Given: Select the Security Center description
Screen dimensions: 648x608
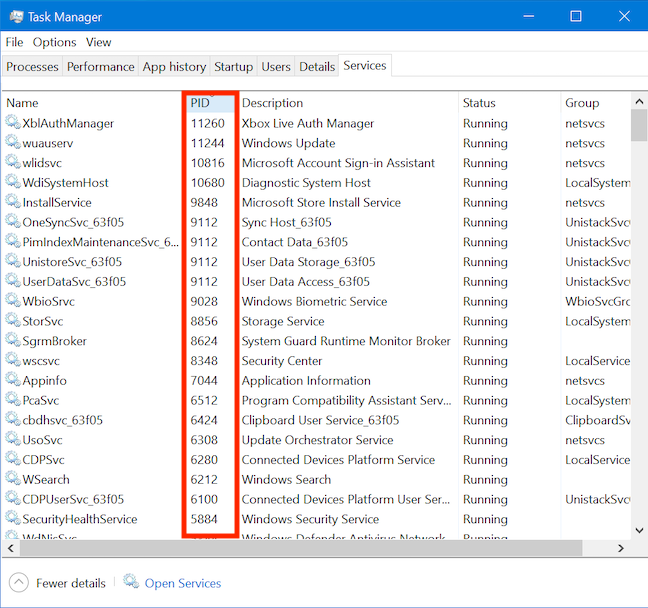Looking at the screenshot, I should point(282,361).
